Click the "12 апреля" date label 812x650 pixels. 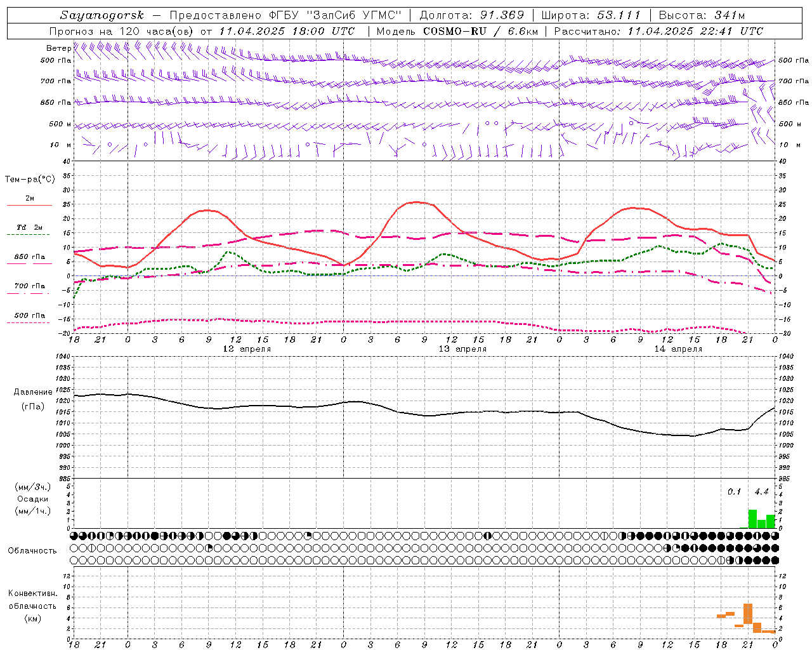(x=247, y=349)
